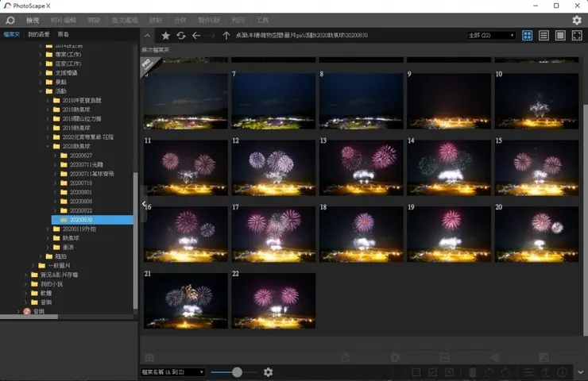
Task: Select the 我的最愛 favorites tab
Action: tap(37, 35)
